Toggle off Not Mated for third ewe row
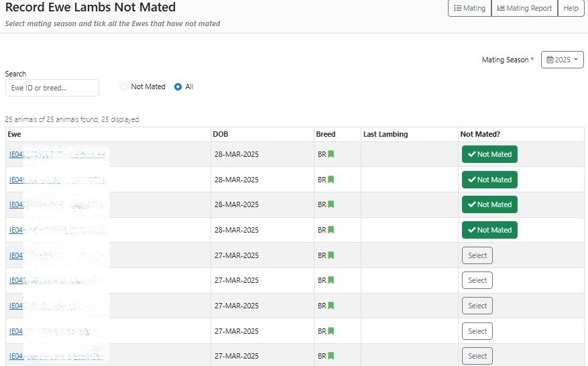This screenshot has width=588, height=366. 489,204
